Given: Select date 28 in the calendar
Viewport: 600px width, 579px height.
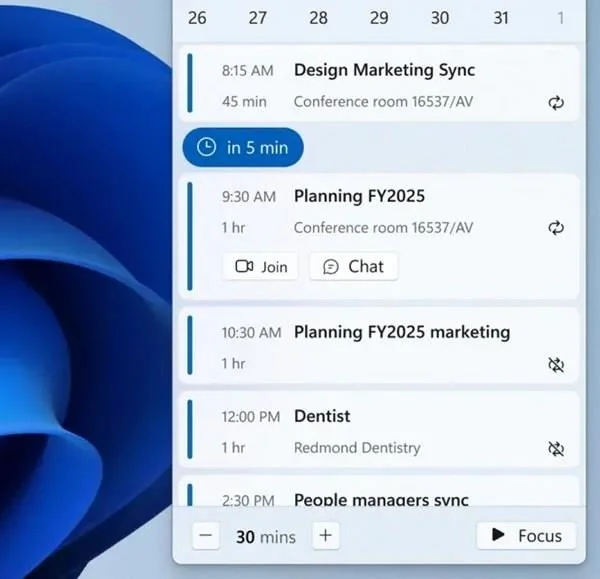Looking at the screenshot, I should [318, 18].
